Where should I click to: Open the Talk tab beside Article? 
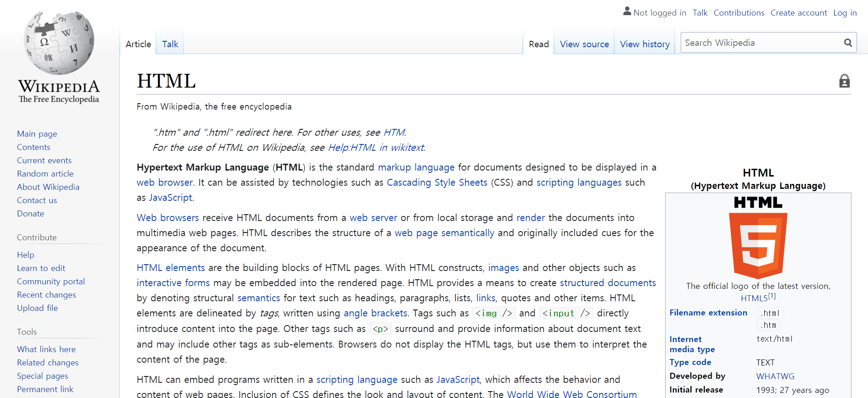point(170,44)
